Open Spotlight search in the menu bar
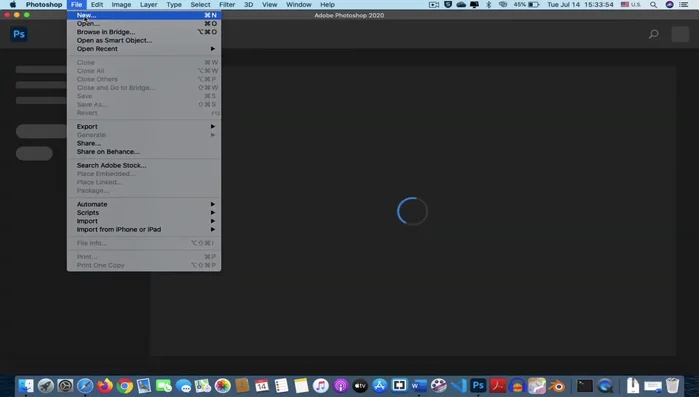This screenshot has width=699, height=397. (654, 4)
